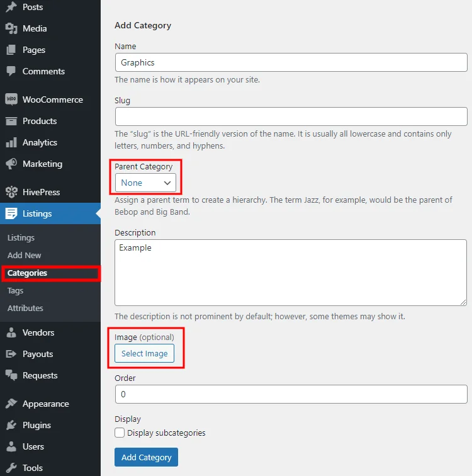Viewport: 472px width, 476px height.
Task: Click the Add Category heading
Action: coord(143,25)
